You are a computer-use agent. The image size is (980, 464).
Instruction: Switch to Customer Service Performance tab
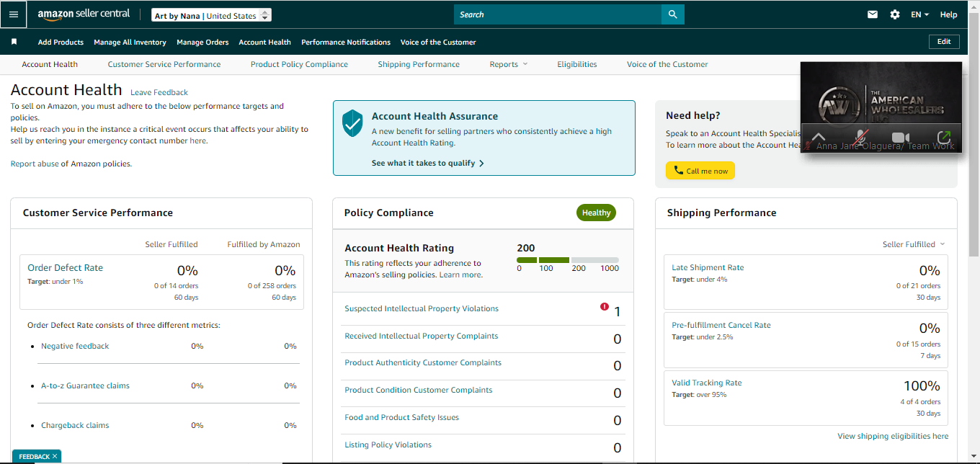click(x=164, y=64)
